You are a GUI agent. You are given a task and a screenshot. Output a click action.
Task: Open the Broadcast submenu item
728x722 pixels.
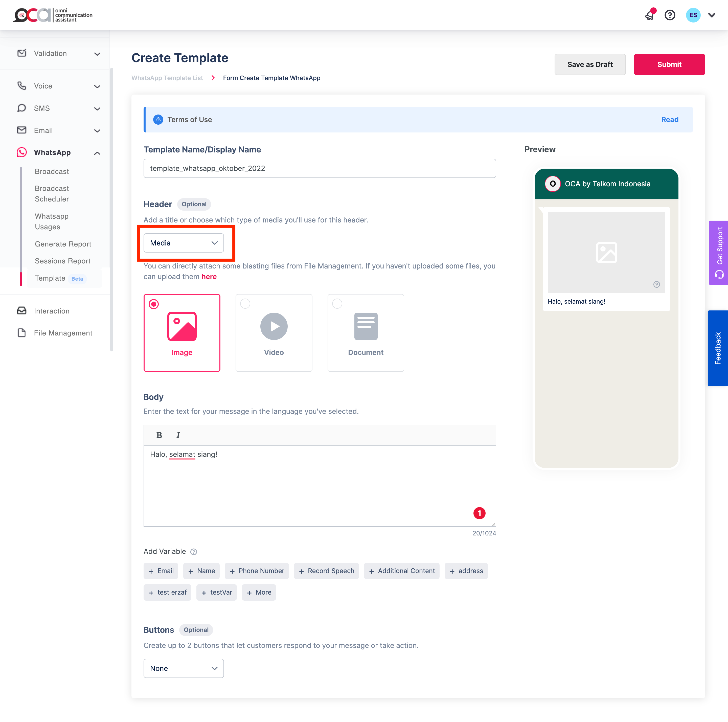[x=52, y=171]
